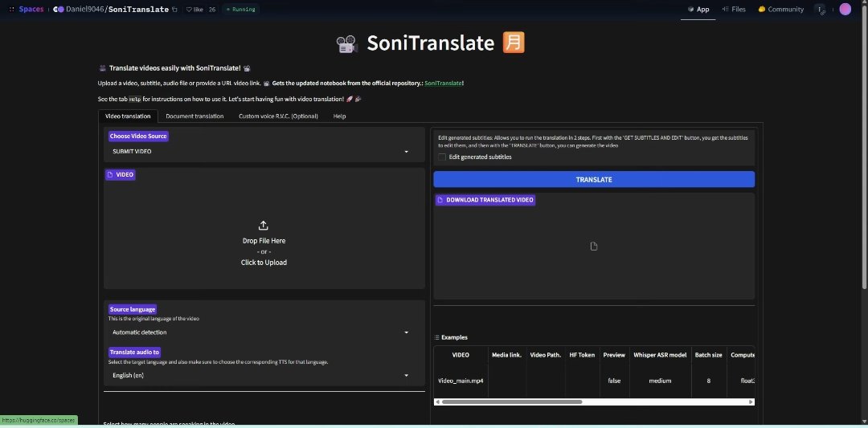This screenshot has width=868, height=428.
Task: Select the Video translation tab
Action: 128,116
